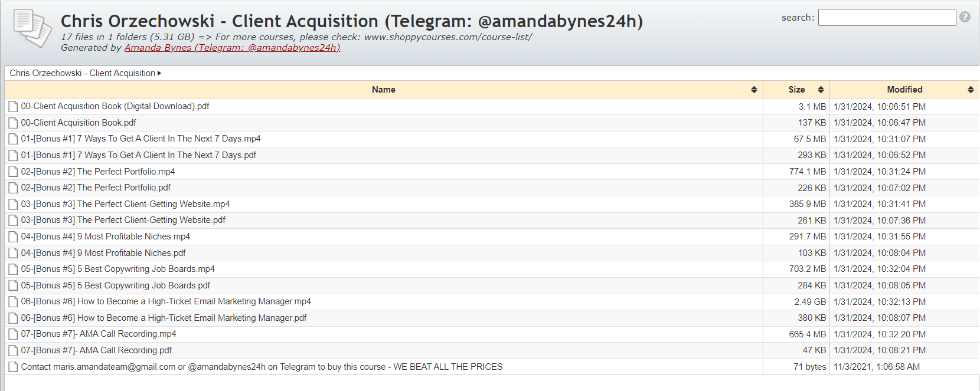Viewport: 980px width, 391px height.
Task: Open The Perfect Client-Getting Website.pdf
Action: (123, 220)
